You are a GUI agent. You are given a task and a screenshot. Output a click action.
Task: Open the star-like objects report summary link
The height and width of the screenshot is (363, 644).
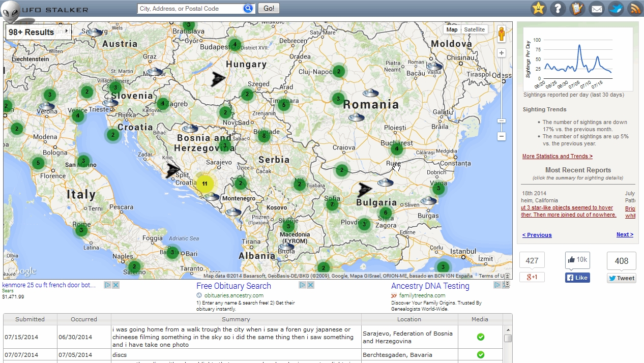pyautogui.click(x=568, y=211)
